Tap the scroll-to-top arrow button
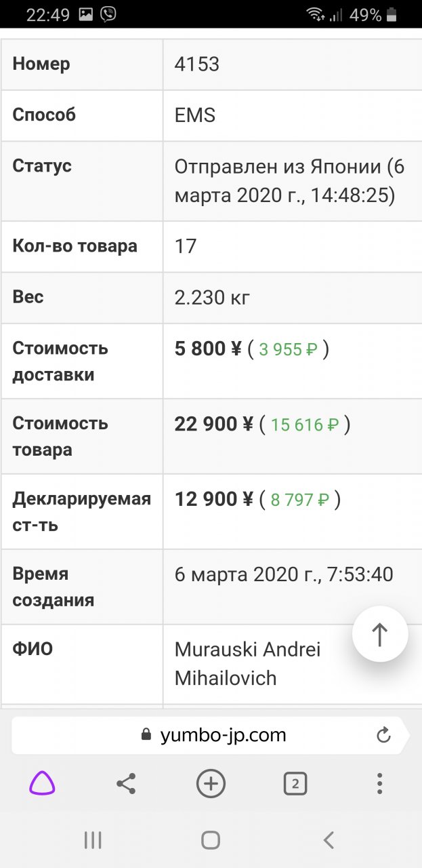Screen dimensions: 422x868 click(x=380, y=634)
